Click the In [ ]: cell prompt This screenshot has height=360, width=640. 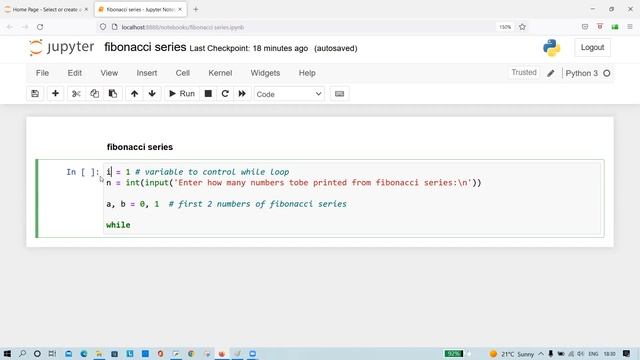[83, 172]
